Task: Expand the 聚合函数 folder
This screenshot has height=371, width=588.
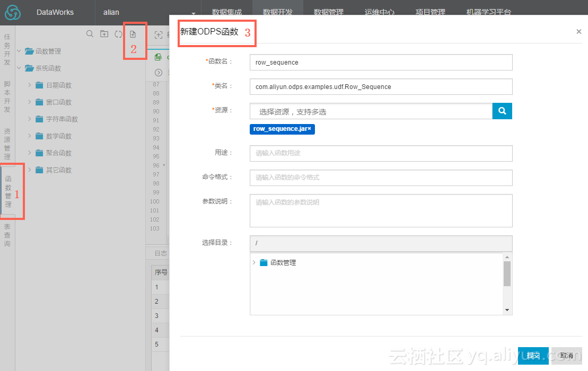Action: (x=30, y=153)
